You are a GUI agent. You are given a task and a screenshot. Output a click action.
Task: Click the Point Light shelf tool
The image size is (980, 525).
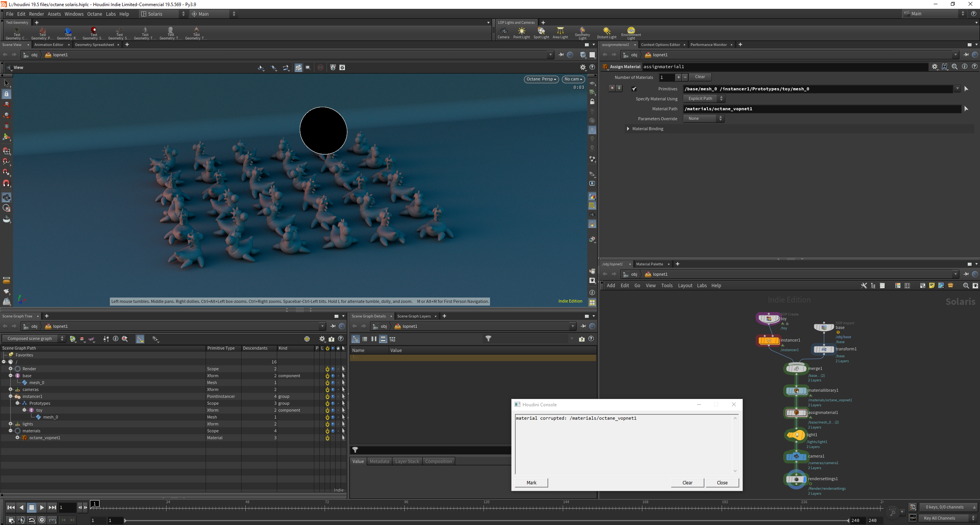(x=521, y=33)
